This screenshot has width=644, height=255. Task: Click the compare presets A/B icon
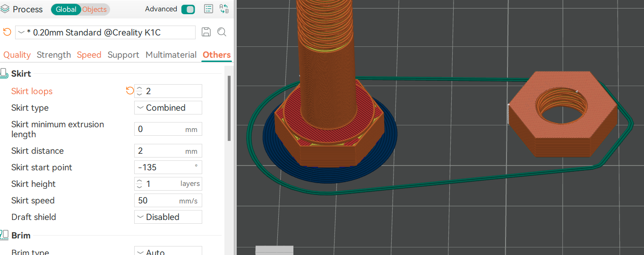pyautogui.click(x=224, y=9)
